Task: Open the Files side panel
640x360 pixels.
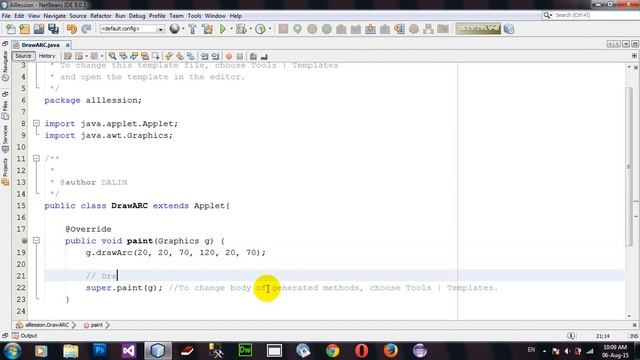Action: pos(5,110)
